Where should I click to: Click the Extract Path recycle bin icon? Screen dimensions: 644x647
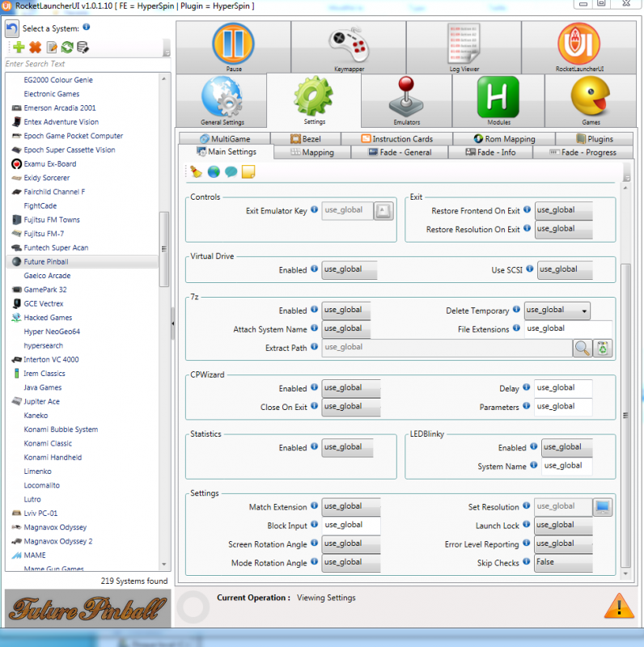coord(603,349)
